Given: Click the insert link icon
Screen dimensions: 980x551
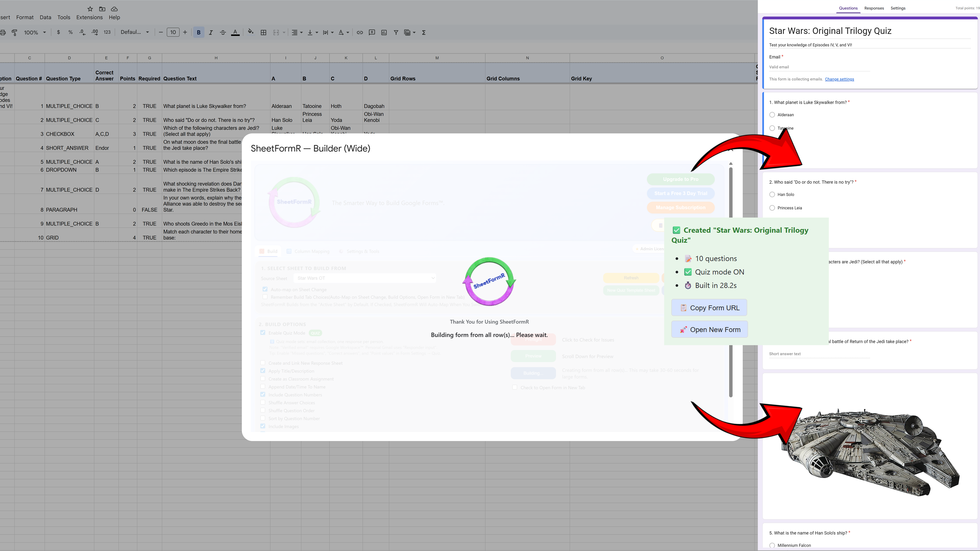Looking at the screenshot, I should pyautogui.click(x=360, y=32).
